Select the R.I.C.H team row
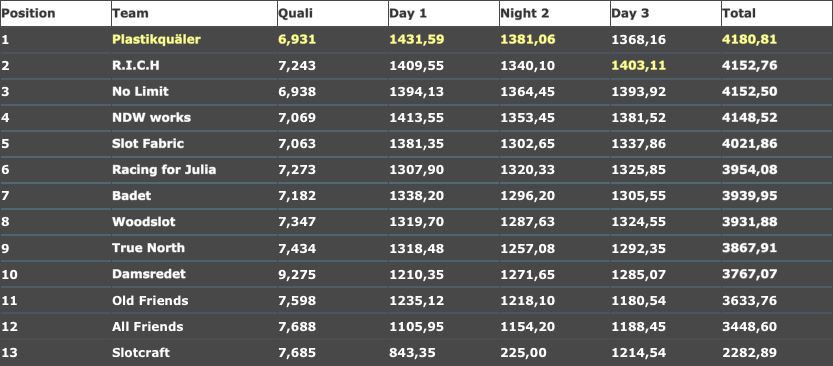833x366 pixels. [x=416, y=66]
